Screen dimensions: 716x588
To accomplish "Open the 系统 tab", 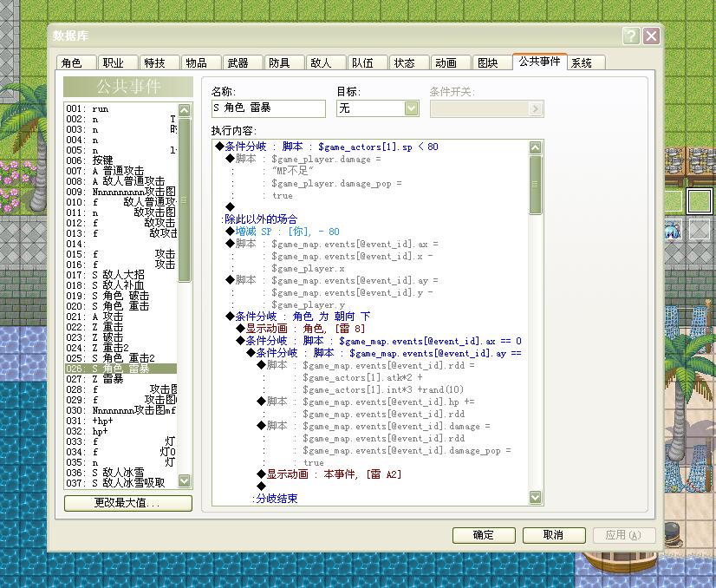I will [x=586, y=62].
